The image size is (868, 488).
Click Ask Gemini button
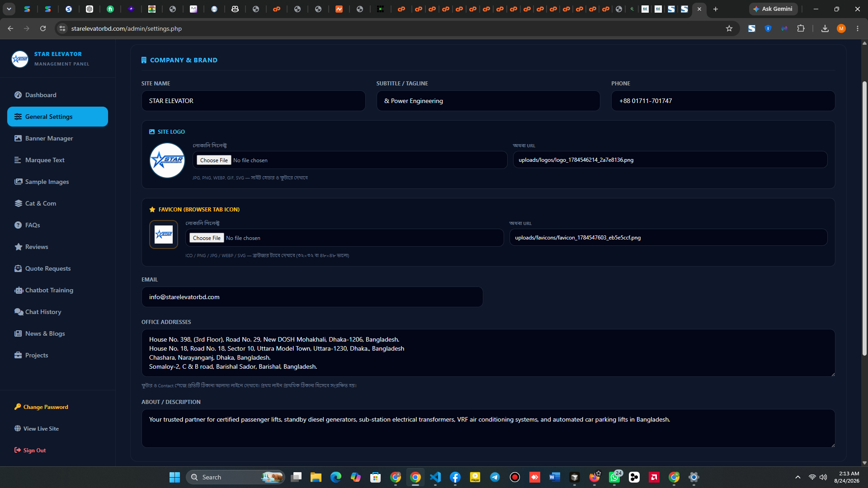(773, 9)
